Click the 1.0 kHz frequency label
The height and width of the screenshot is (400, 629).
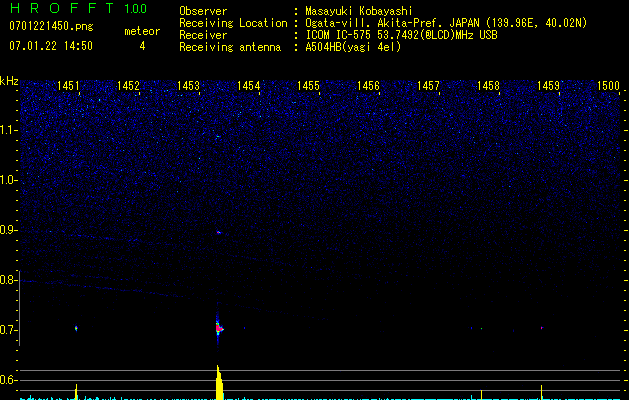[9, 180]
